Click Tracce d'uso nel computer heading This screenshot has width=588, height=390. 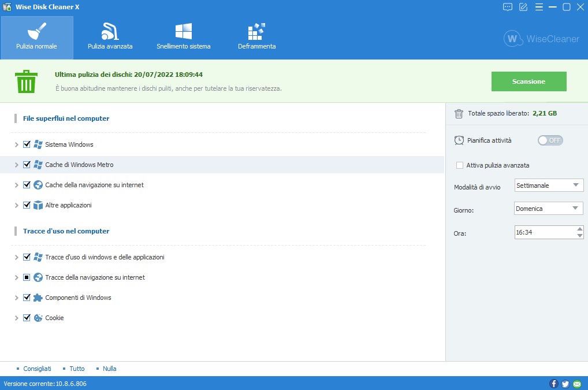point(66,231)
